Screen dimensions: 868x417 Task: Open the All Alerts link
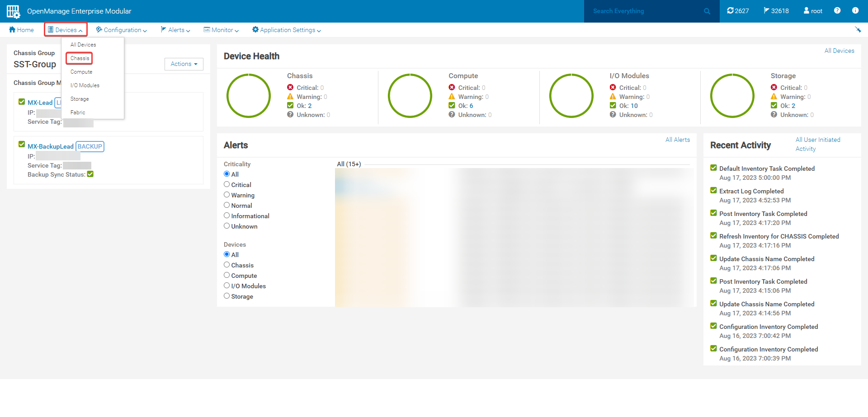pyautogui.click(x=677, y=140)
